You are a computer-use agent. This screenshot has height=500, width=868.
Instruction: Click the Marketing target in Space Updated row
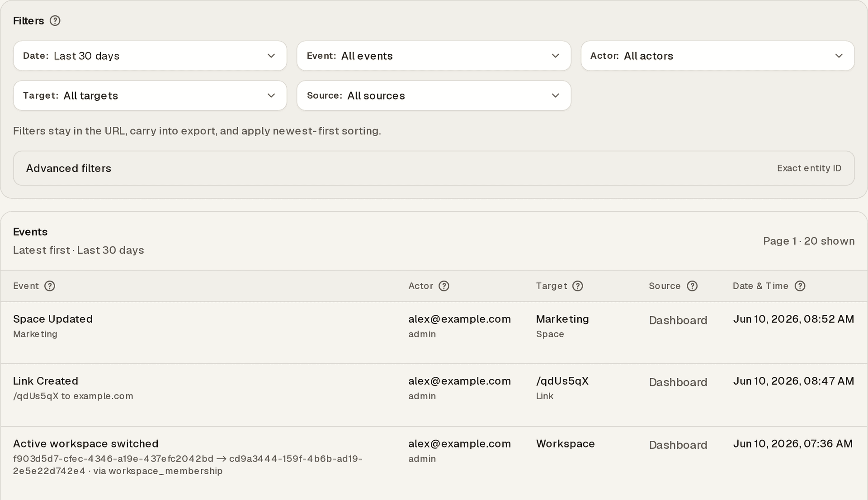tap(562, 319)
